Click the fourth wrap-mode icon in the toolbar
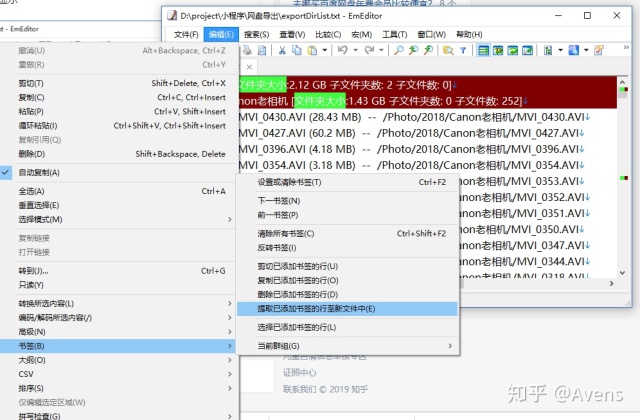640x420 pixels. pyautogui.click(x=527, y=50)
